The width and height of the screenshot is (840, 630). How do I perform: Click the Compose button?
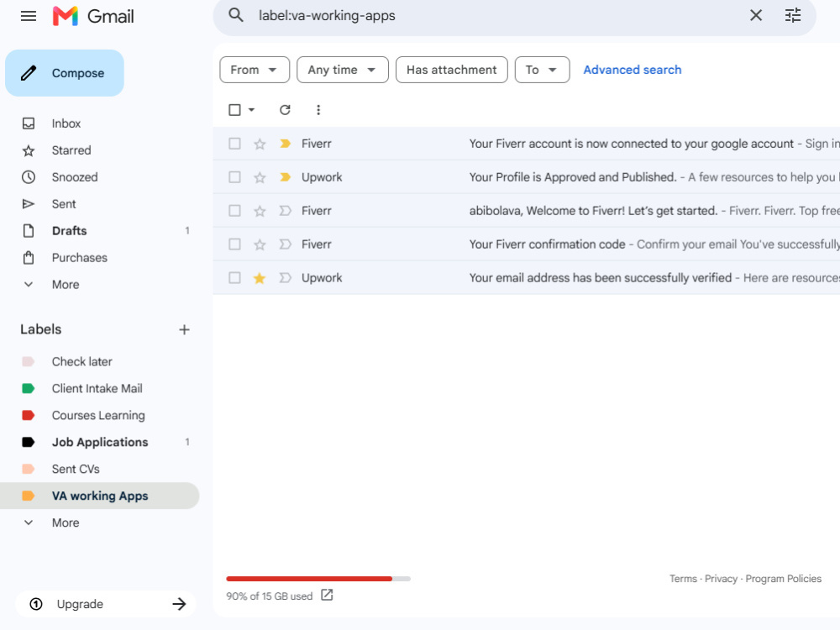pyautogui.click(x=65, y=73)
